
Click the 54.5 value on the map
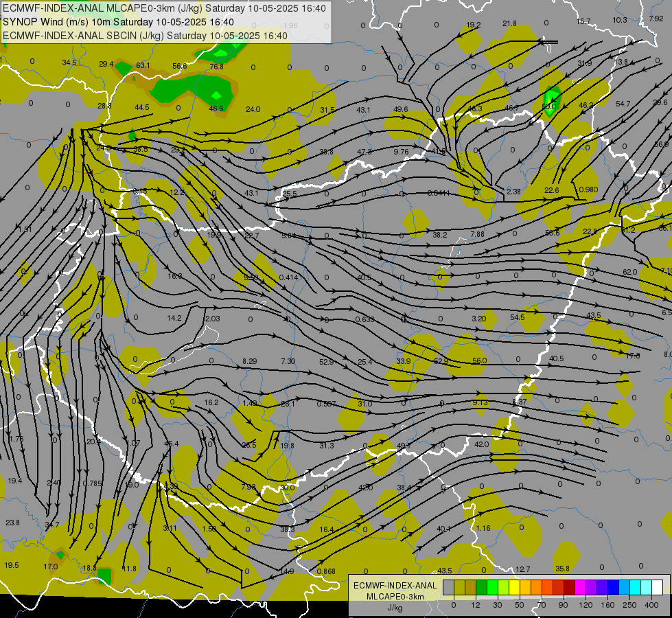pos(518,317)
